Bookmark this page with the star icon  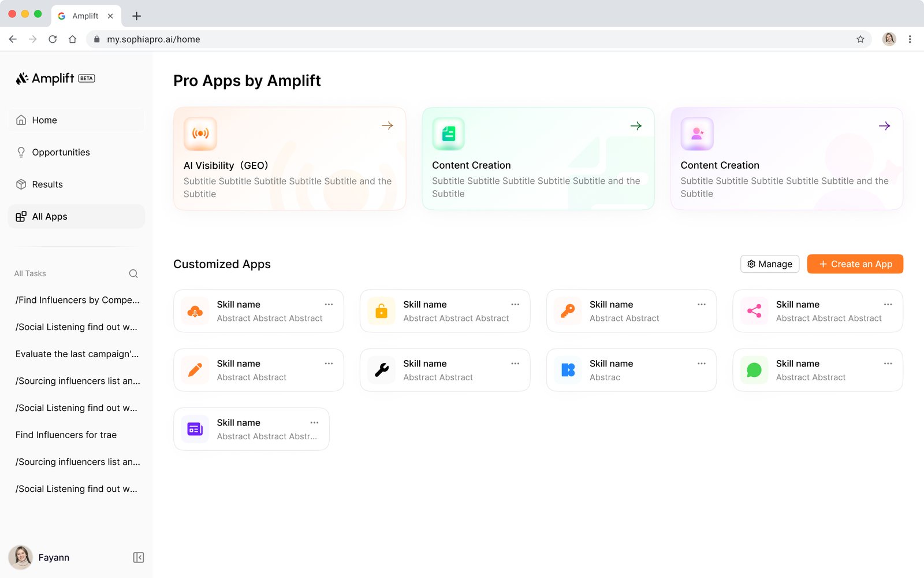(x=860, y=39)
